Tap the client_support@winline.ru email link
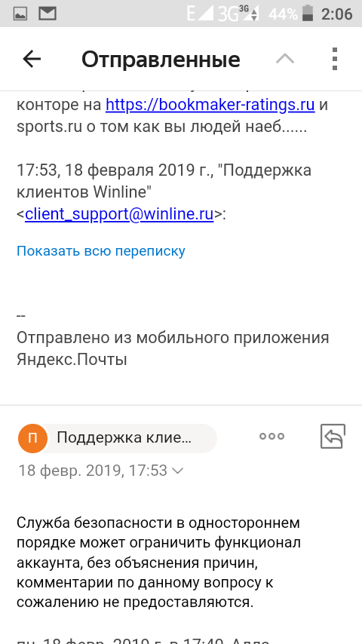 pos(119,214)
